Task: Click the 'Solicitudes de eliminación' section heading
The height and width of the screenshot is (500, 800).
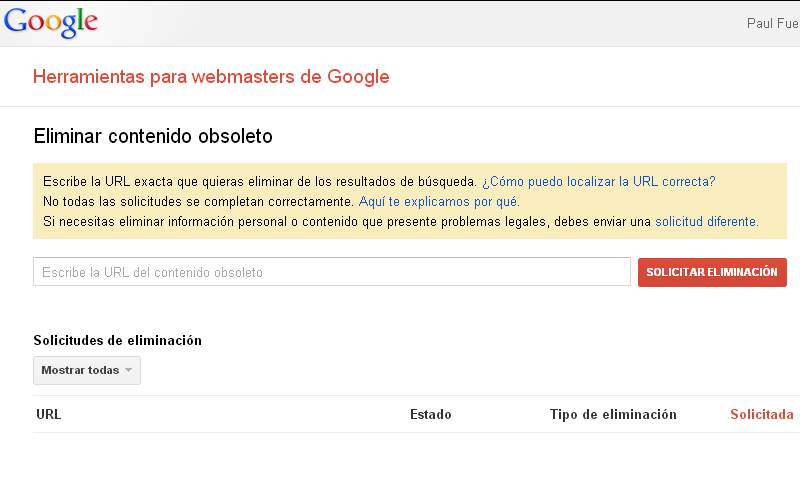Action: (117, 340)
